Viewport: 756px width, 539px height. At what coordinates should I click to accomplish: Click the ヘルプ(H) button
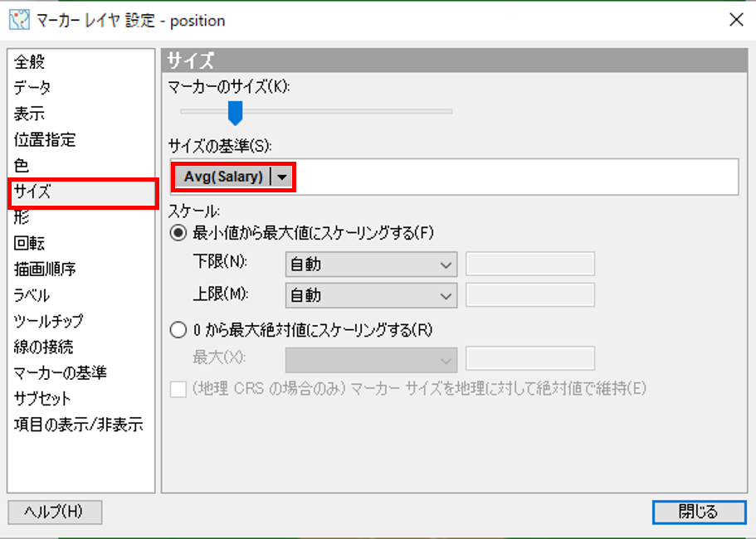coord(55,512)
